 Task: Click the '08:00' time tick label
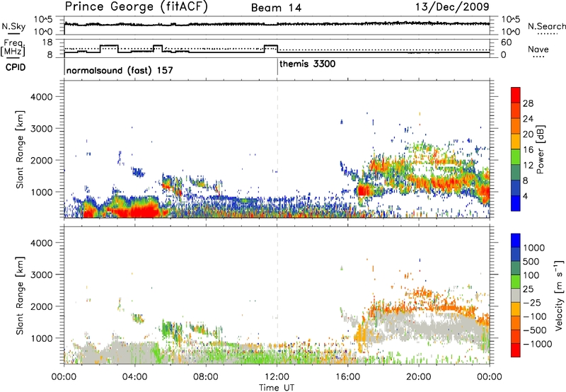(206, 377)
